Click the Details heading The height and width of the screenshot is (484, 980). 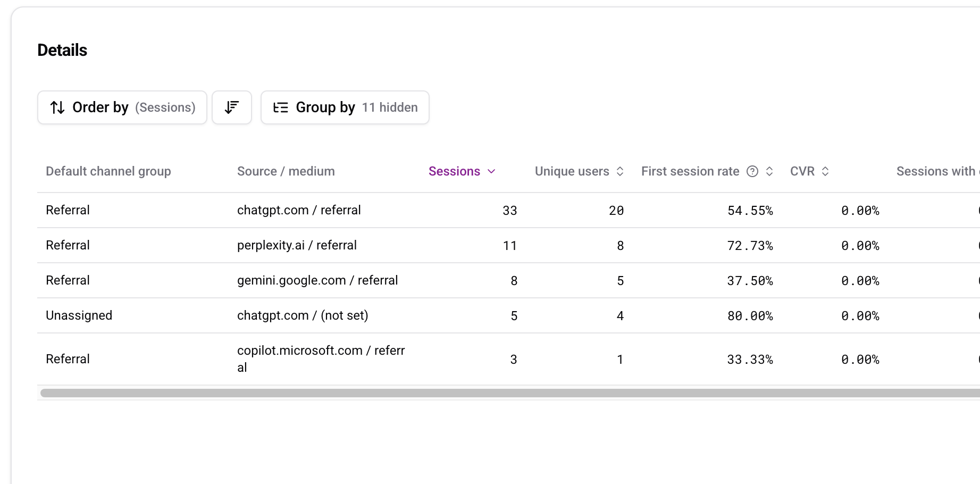click(62, 50)
